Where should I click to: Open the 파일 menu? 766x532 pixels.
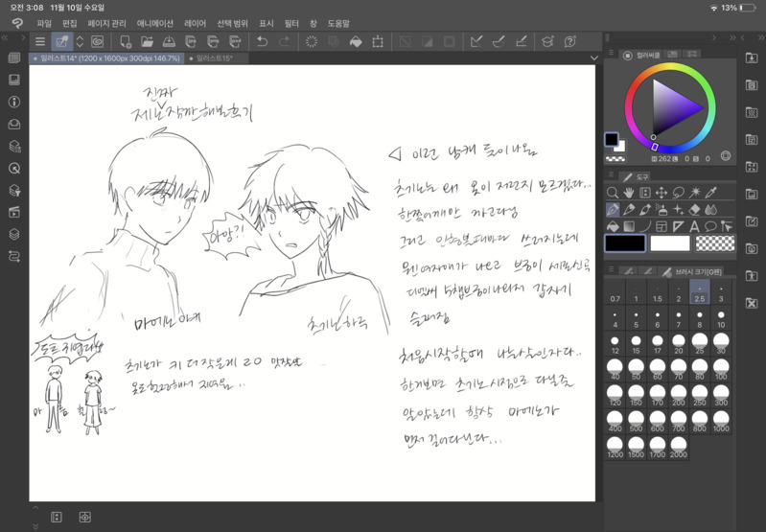tap(44, 23)
